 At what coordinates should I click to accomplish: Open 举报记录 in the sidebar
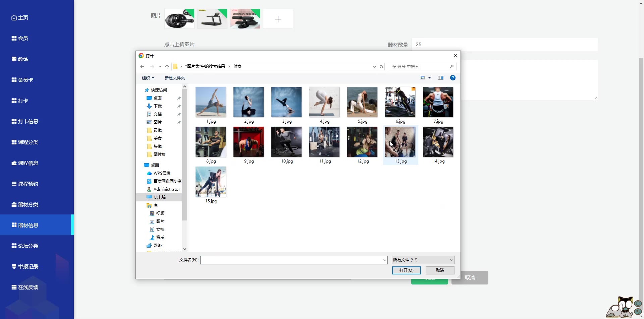(x=25, y=266)
